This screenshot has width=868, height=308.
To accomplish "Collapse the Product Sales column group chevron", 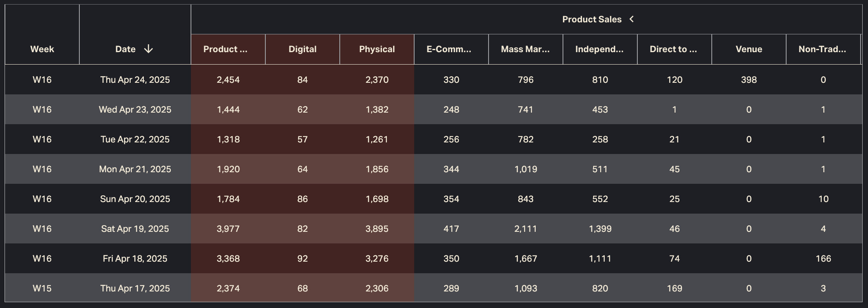I will pos(632,19).
